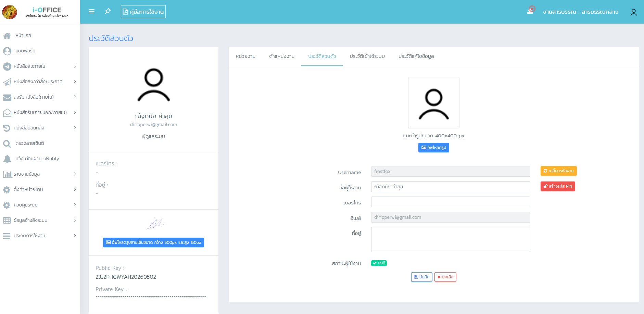Click the bar chart icon for รายงานข้อมูล
The image size is (644, 314).
(7, 174)
